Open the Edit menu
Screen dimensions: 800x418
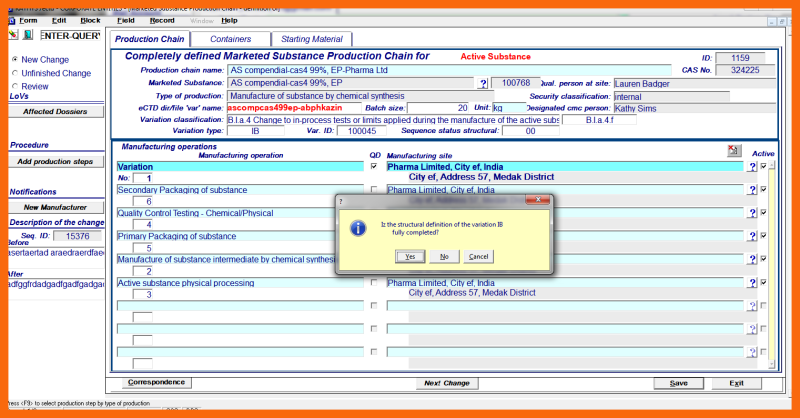coord(59,20)
